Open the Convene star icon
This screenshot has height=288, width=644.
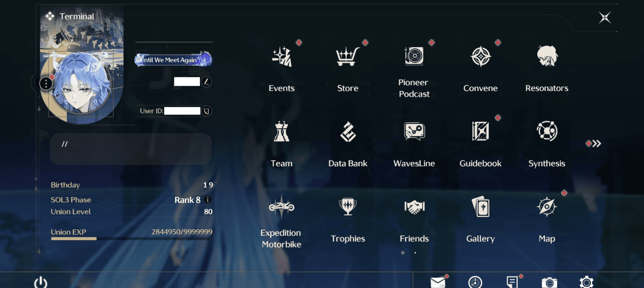[481, 56]
